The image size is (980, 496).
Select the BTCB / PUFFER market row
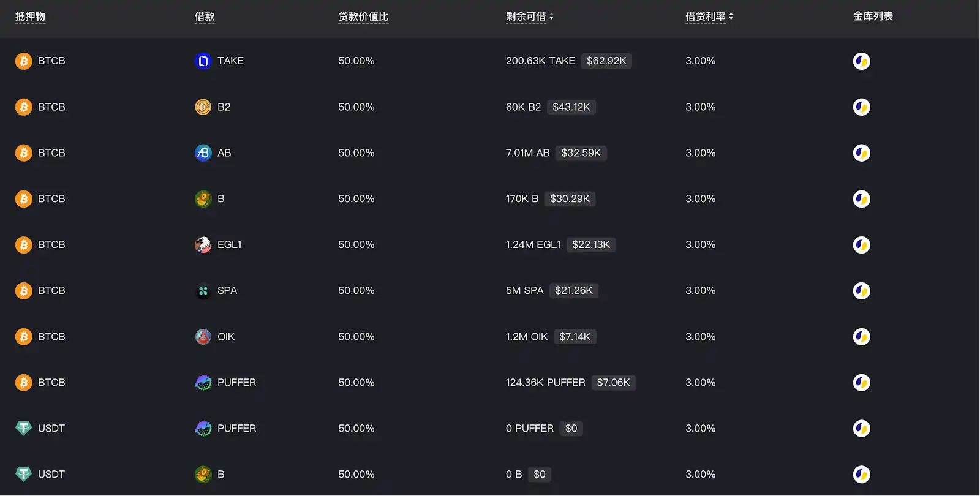429,383
